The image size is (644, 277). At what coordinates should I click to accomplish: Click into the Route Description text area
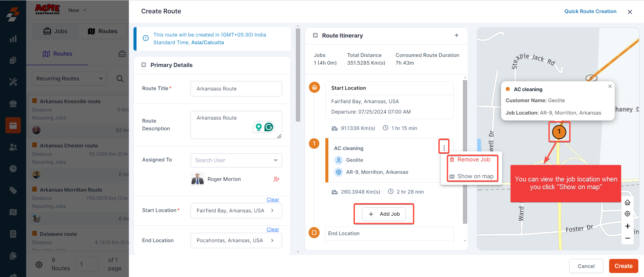[236, 125]
